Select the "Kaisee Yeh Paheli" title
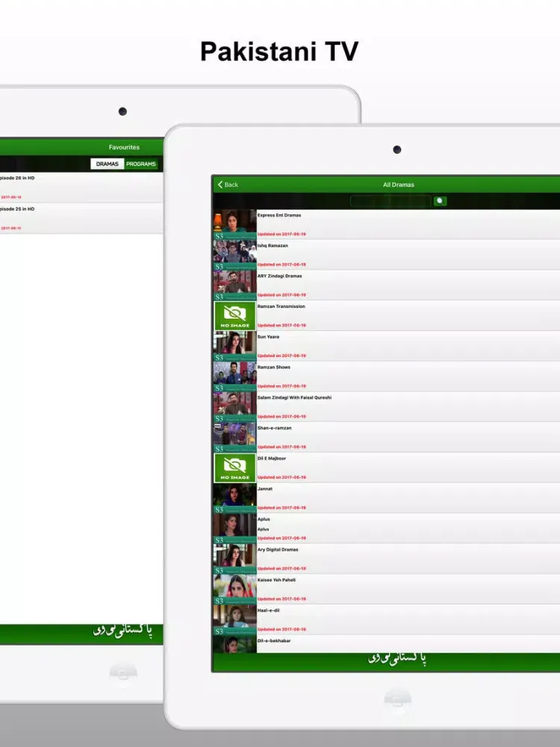 [x=277, y=580]
